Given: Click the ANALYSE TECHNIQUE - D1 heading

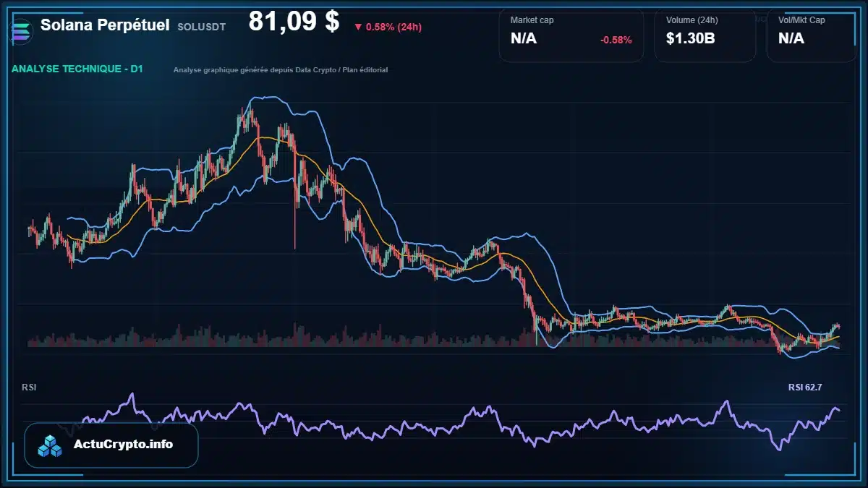Looking at the screenshot, I should [77, 69].
